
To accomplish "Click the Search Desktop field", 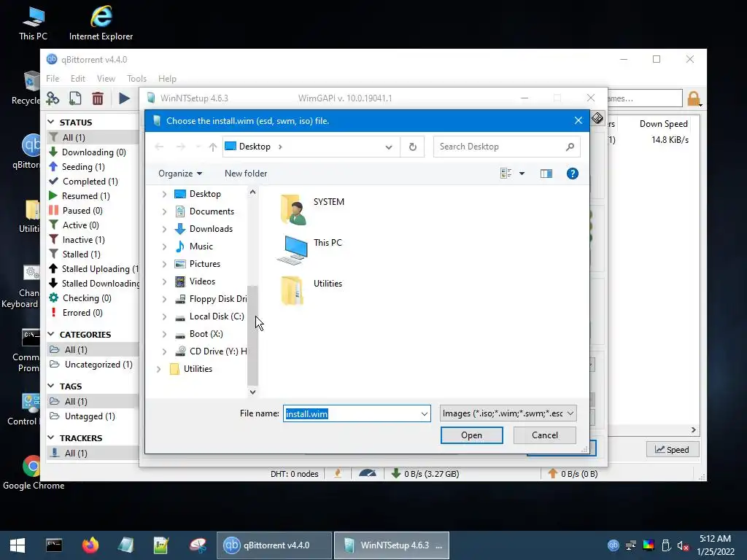I will coord(507,147).
